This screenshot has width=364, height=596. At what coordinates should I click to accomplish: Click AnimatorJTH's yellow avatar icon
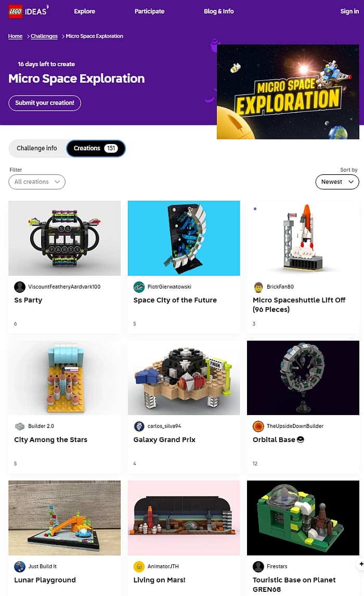(139, 566)
